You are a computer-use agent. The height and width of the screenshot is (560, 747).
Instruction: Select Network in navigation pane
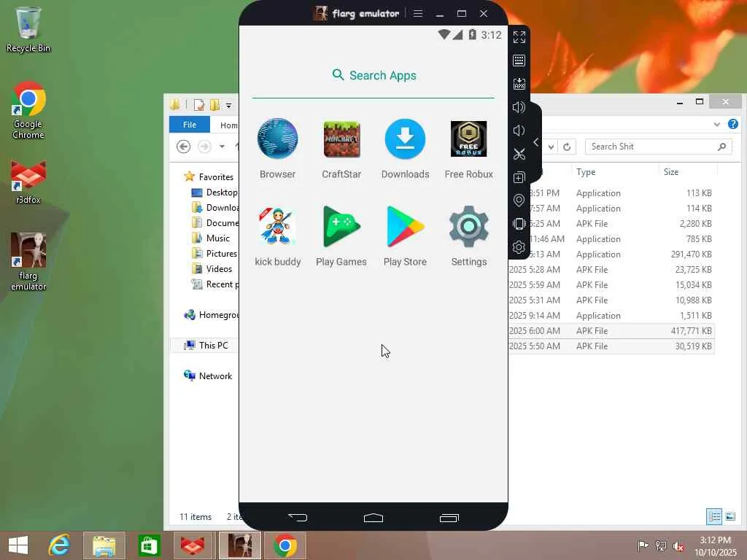coord(208,376)
